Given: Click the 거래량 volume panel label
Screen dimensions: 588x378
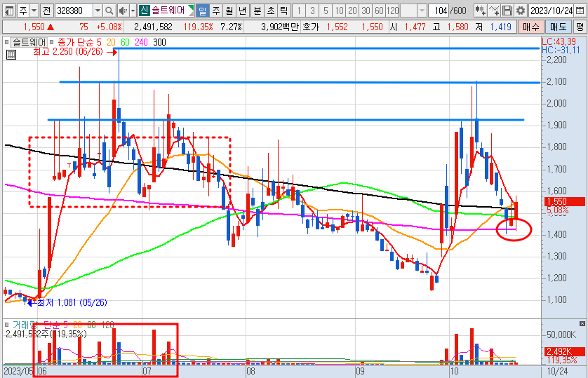Looking at the screenshot, I should point(25,325).
